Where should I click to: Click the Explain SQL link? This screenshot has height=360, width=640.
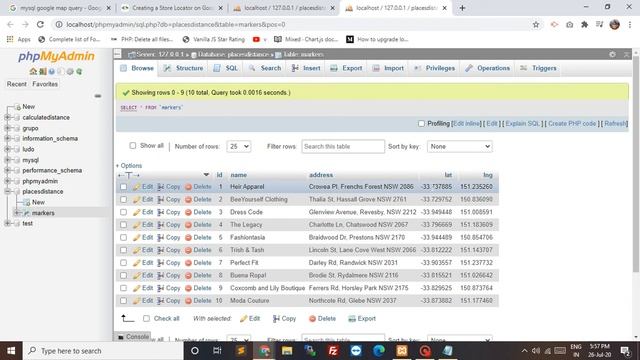click(x=522, y=123)
